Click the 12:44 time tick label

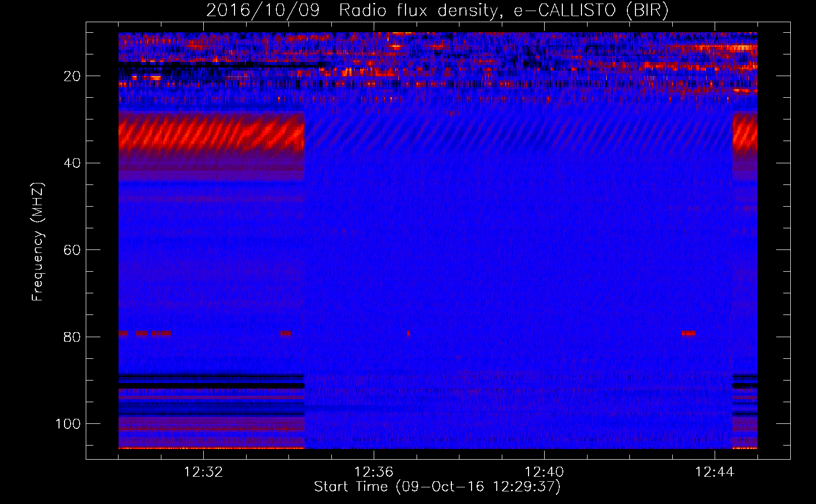[x=715, y=472]
